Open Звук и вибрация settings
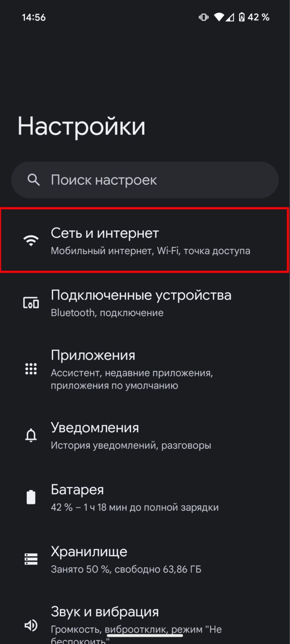Image resolution: width=290 pixels, height=644 pixels. 145,624
